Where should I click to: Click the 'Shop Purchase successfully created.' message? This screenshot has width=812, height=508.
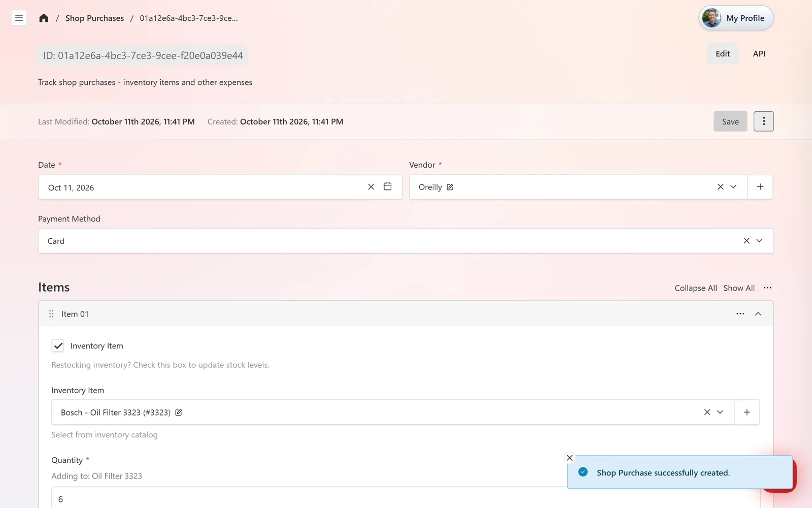pos(663,472)
